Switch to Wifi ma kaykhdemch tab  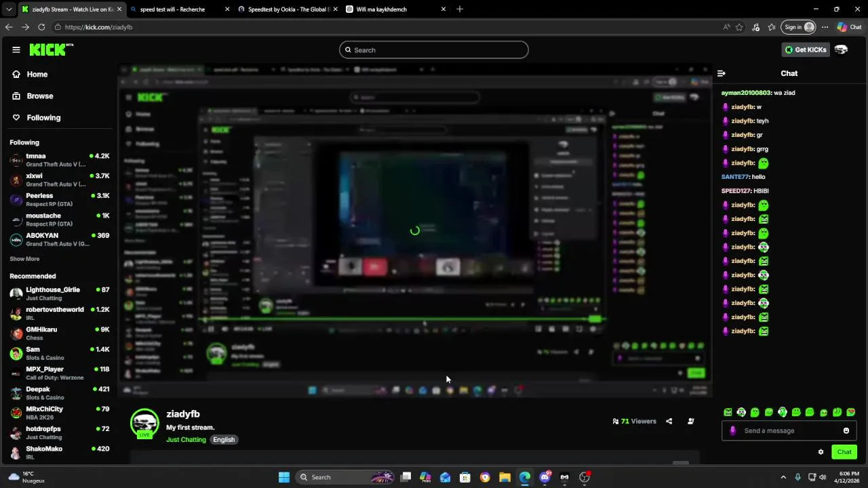pyautogui.click(x=395, y=9)
